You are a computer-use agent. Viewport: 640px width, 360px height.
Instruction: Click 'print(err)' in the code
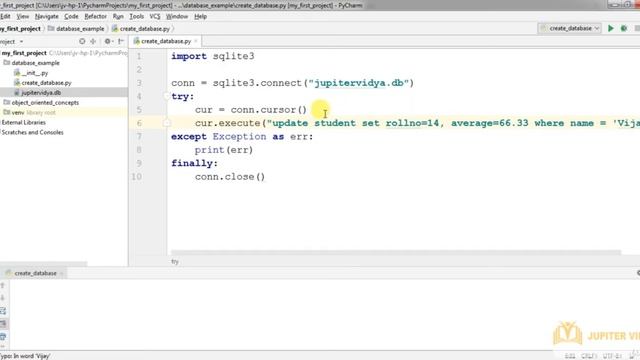pos(224,150)
